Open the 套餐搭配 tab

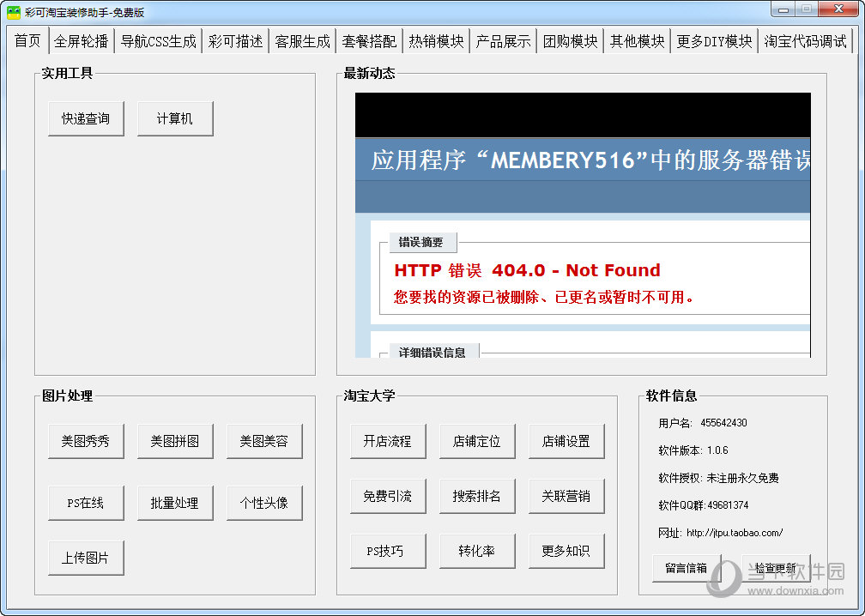(369, 41)
